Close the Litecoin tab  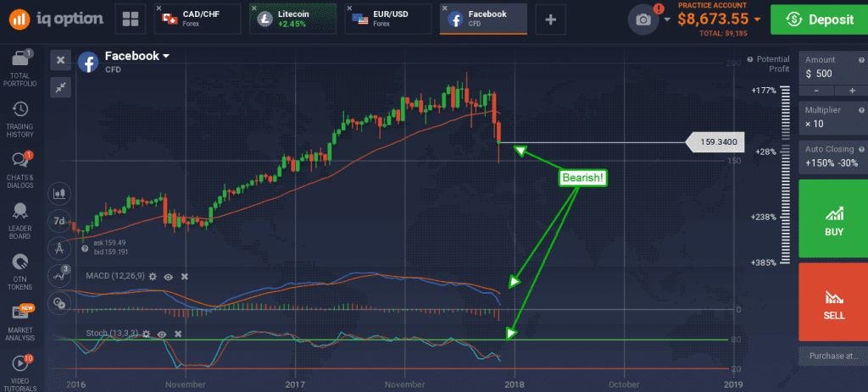[254, 8]
